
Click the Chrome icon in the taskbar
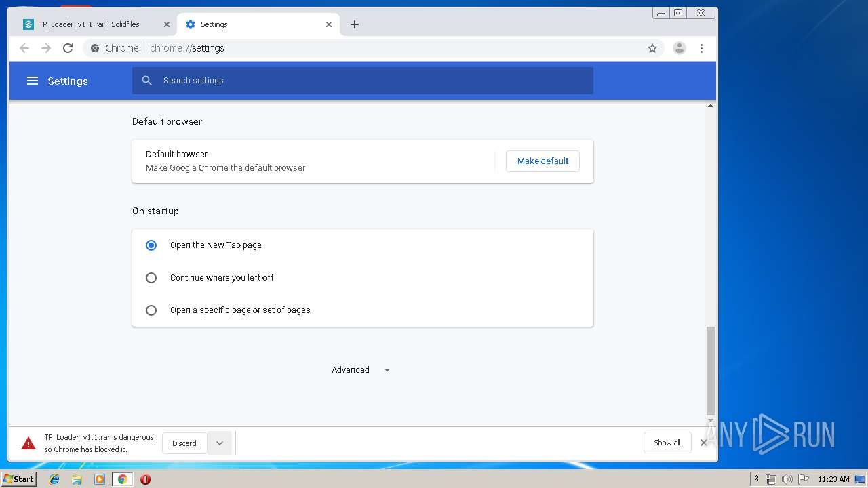click(x=123, y=479)
